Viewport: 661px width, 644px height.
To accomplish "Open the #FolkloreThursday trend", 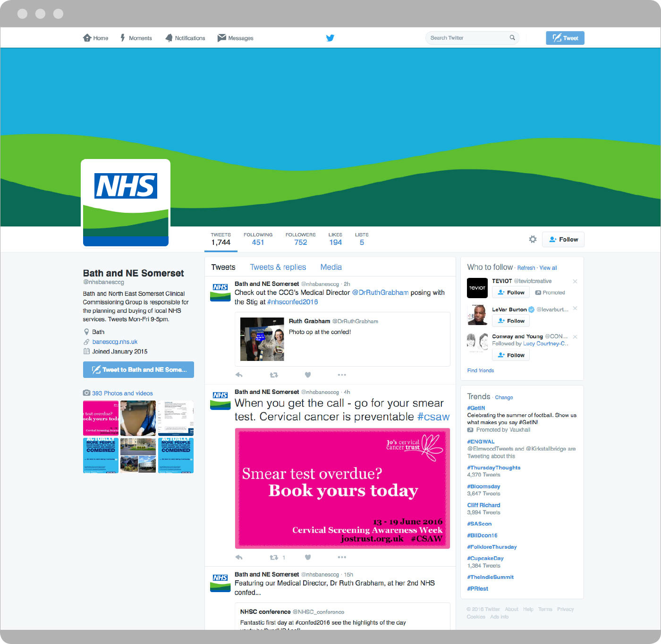I will [x=492, y=547].
